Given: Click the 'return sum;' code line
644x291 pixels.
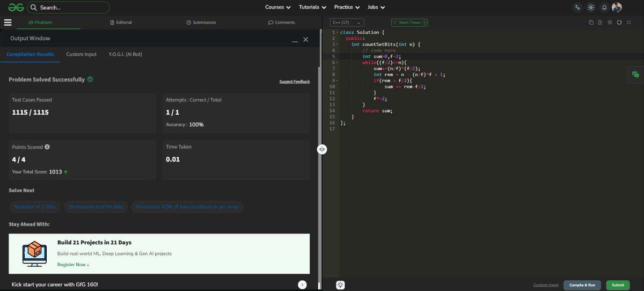Looking at the screenshot, I should coord(377,111).
